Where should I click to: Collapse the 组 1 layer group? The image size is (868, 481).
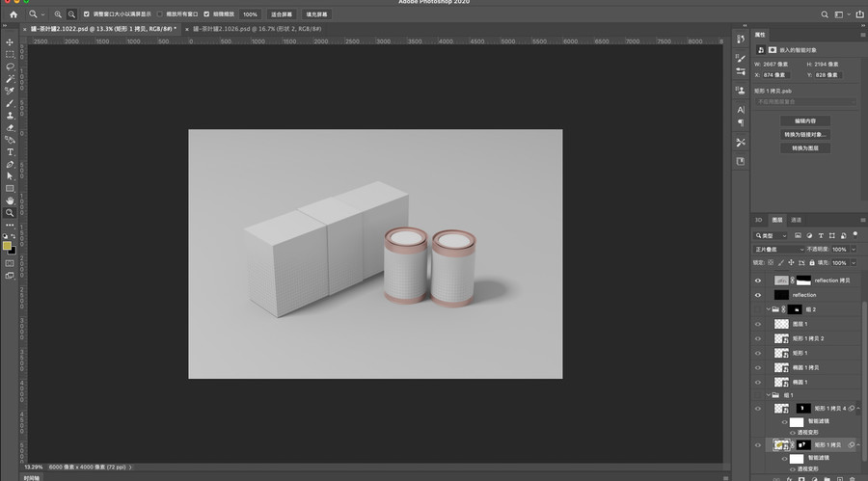tap(769, 395)
